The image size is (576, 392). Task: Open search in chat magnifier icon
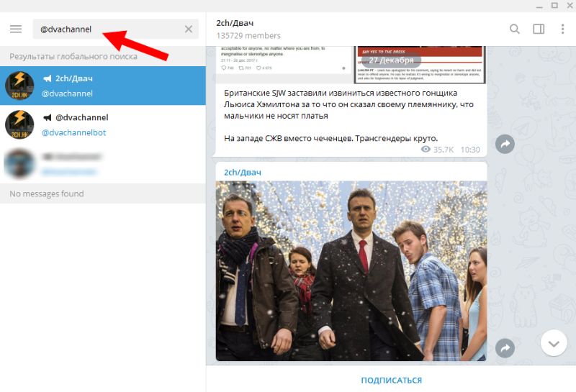pyautogui.click(x=515, y=29)
